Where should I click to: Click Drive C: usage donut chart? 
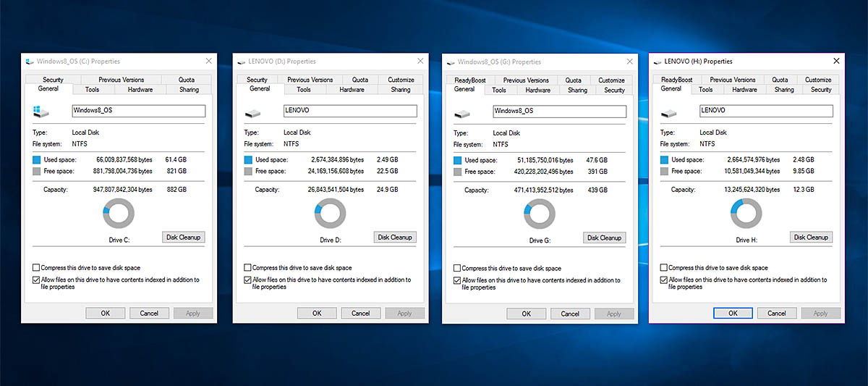click(x=118, y=213)
